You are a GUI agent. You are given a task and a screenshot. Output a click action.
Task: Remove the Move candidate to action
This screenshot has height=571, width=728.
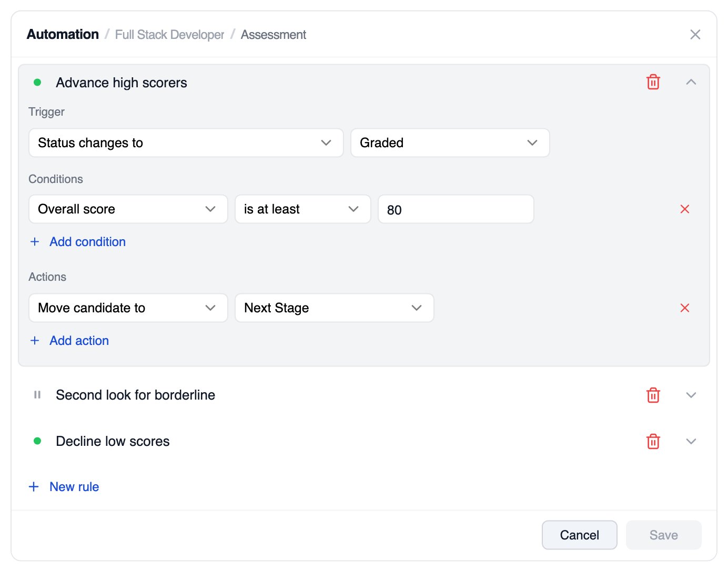pos(684,308)
